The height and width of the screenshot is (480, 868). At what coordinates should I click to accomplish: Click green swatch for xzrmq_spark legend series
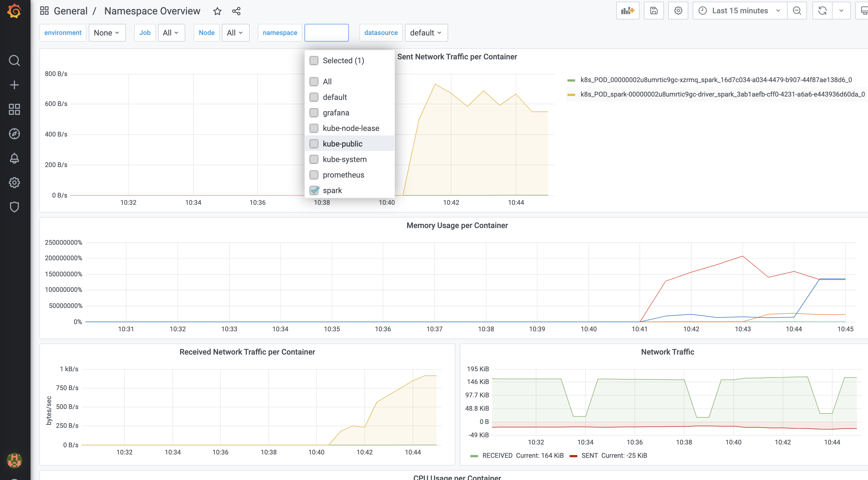pos(571,80)
